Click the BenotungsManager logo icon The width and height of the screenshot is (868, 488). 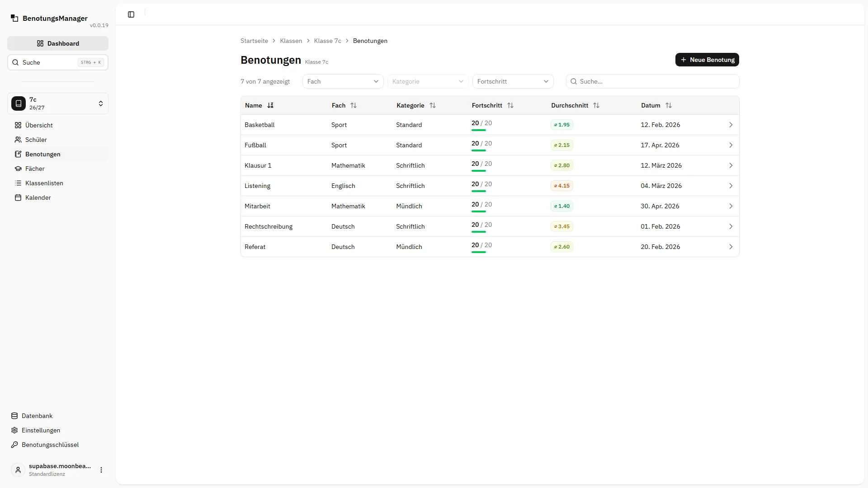tap(14, 18)
